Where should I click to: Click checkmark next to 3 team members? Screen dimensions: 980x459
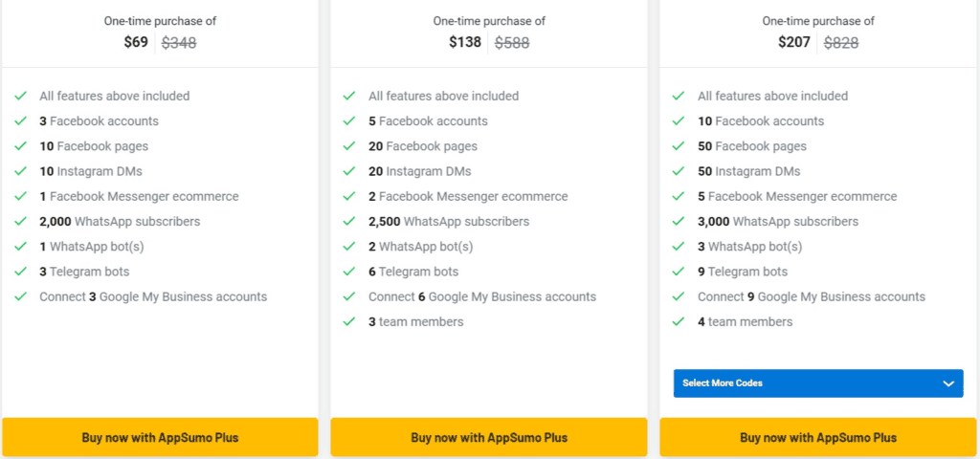(349, 322)
